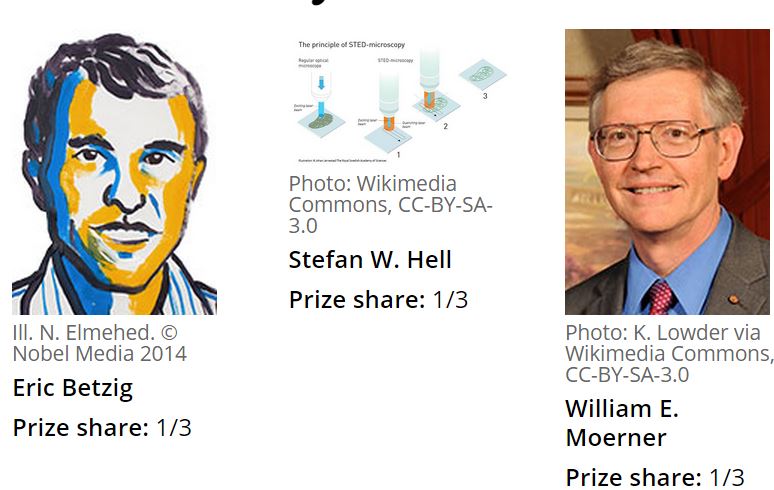Click the prize share text under Stefan W. Hell
This screenshot has width=774, height=490.
pos(378,300)
